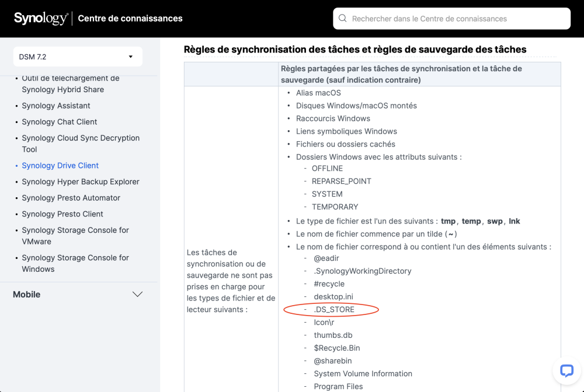Click the Disques Windows/macOS montés entry
This screenshot has width=584, height=392.
pyautogui.click(x=356, y=106)
